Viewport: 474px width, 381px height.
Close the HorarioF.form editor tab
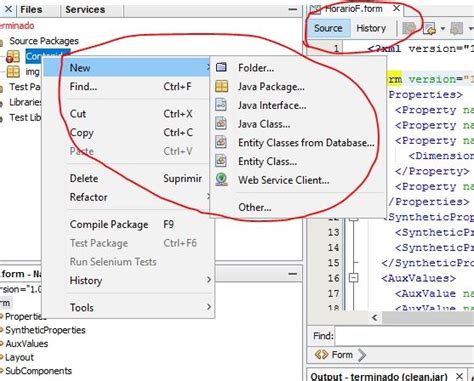pyautogui.click(x=396, y=8)
